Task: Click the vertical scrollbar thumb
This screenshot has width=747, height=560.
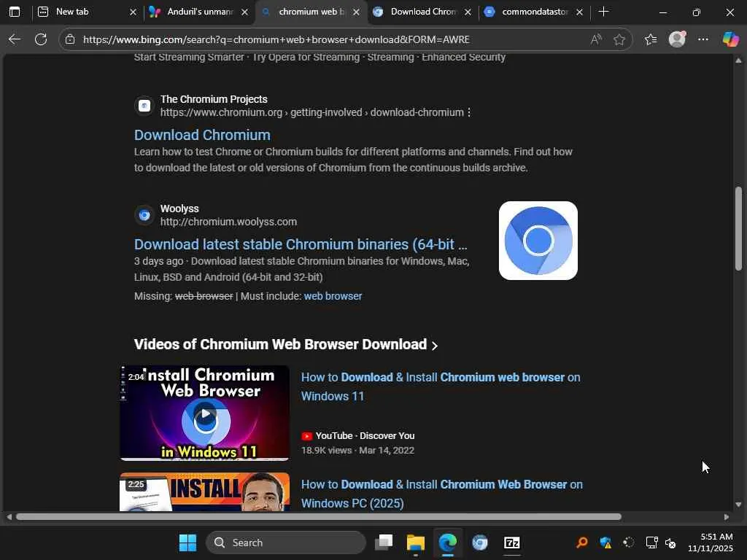Action: pyautogui.click(x=738, y=228)
